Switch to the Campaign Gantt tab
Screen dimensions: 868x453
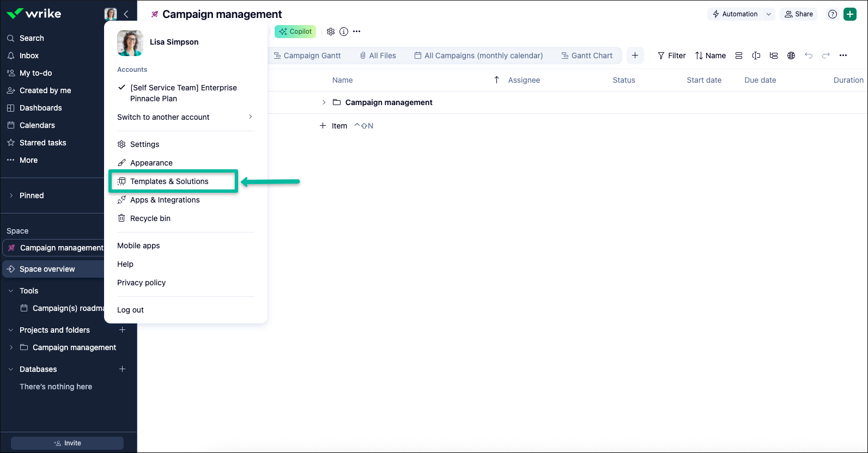coord(307,56)
